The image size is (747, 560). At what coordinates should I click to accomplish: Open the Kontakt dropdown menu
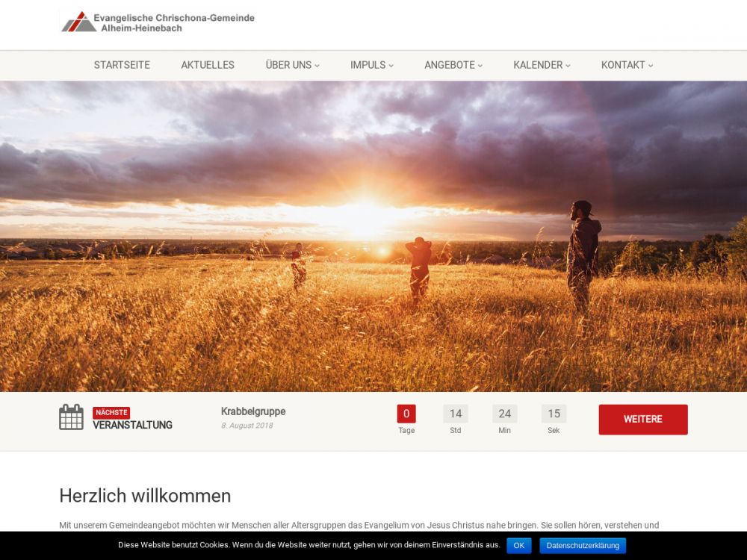627,65
